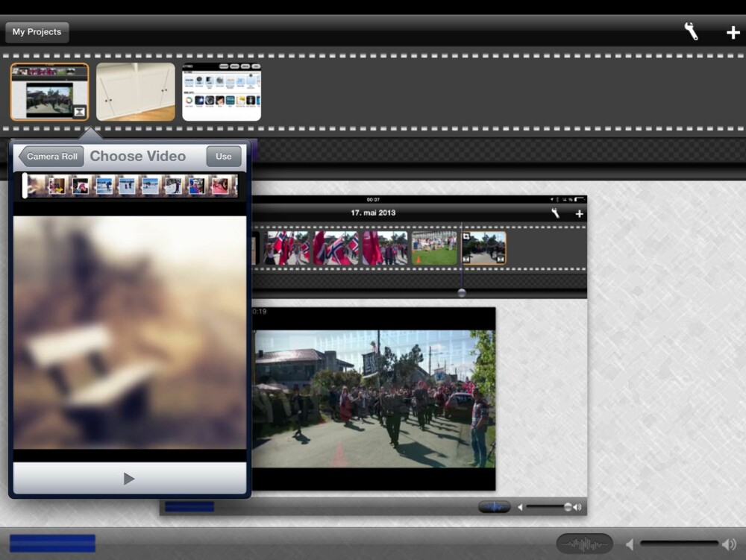Confirm the video with the Use button
The image size is (746, 560).
pyautogui.click(x=224, y=157)
